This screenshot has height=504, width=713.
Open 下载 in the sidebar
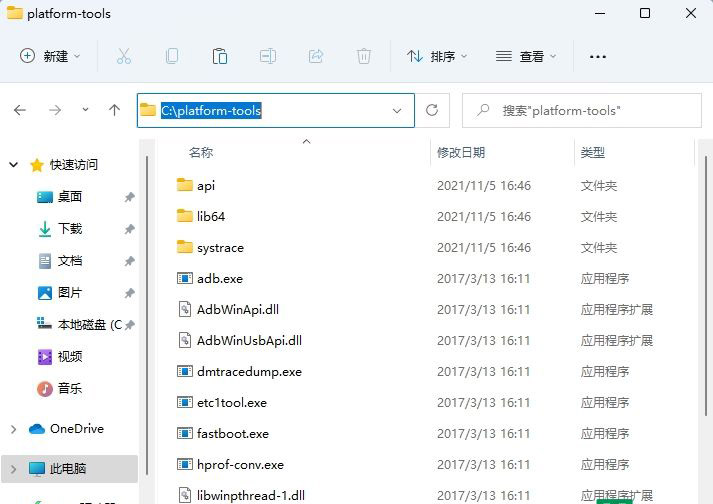coord(70,228)
